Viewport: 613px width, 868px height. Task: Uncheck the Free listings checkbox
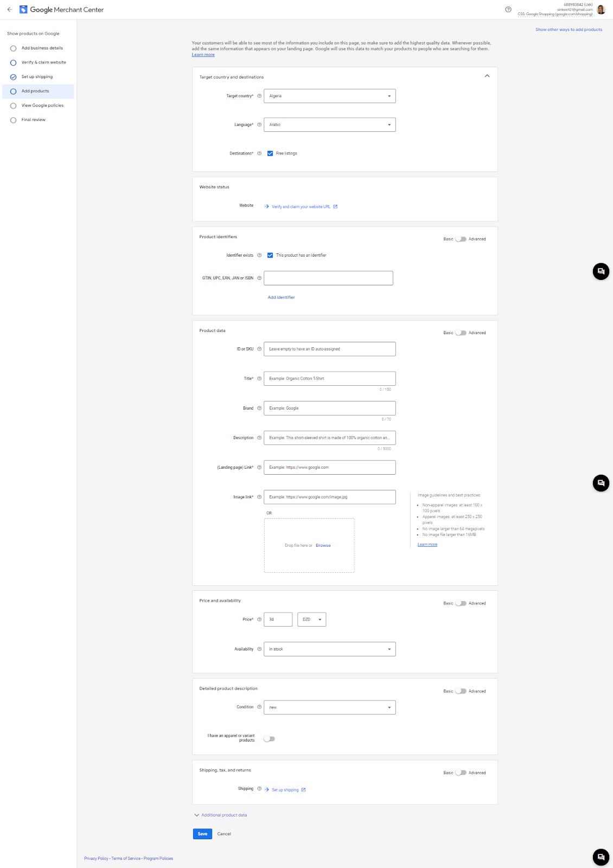coord(270,154)
